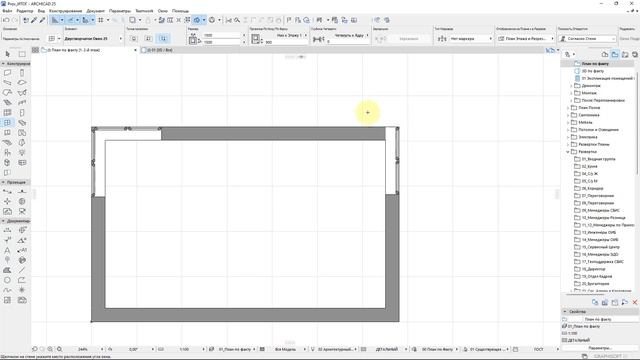Select the Hotspot tool
This screenshot has width=640, height=360.
click(x=22, y=290)
